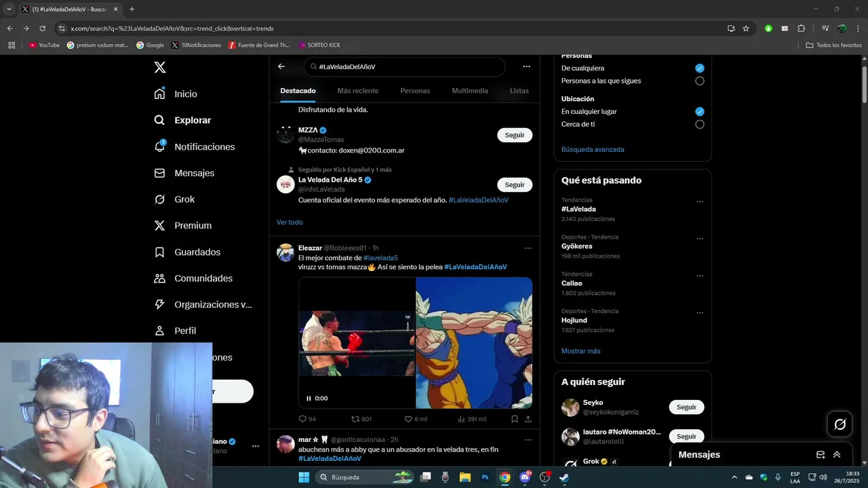The image size is (868, 488).
Task: Open Premium in sidebar
Action: pos(182,226)
